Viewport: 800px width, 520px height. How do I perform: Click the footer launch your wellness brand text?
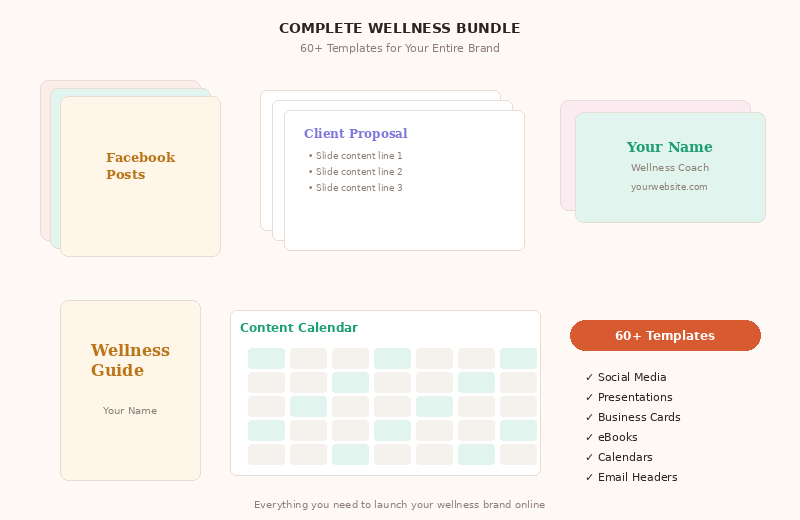click(400, 505)
